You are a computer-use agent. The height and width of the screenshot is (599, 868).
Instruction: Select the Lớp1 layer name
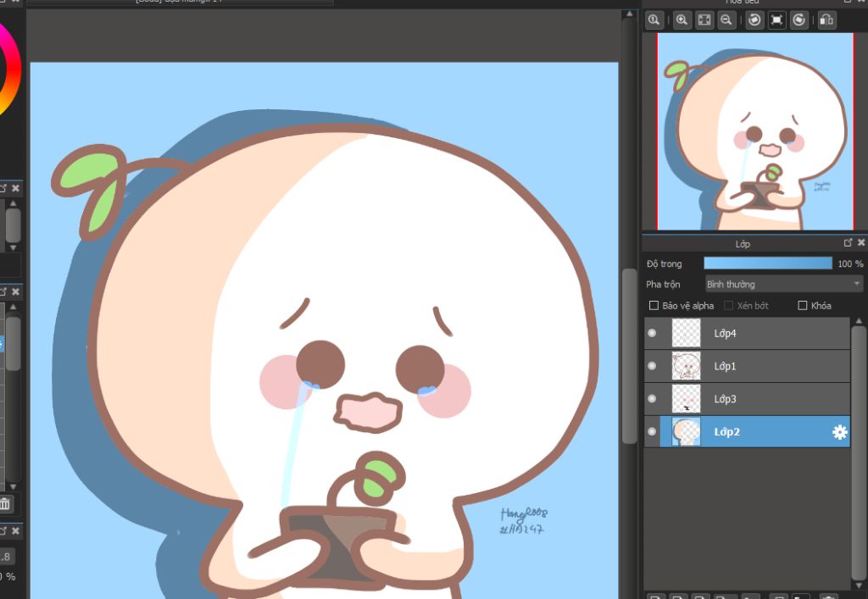pyautogui.click(x=726, y=366)
